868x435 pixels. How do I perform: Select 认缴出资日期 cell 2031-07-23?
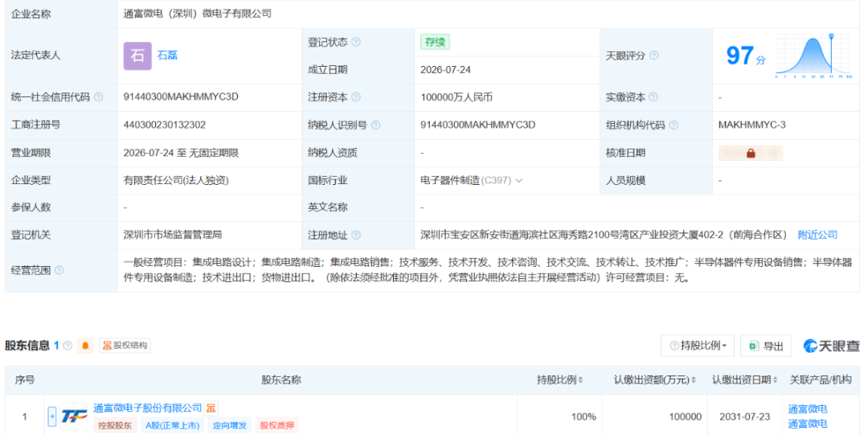[x=744, y=417]
